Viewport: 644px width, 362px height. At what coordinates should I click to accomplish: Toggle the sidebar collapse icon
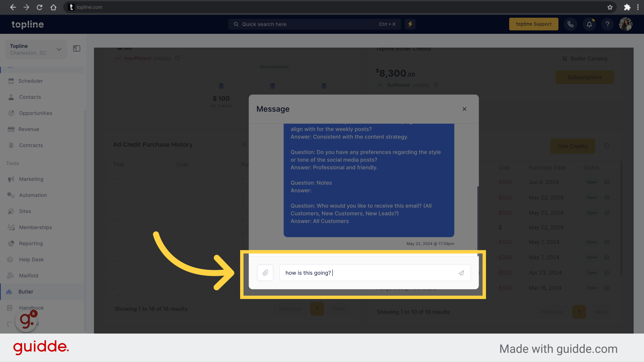pyautogui.click(x=77, y=49)
